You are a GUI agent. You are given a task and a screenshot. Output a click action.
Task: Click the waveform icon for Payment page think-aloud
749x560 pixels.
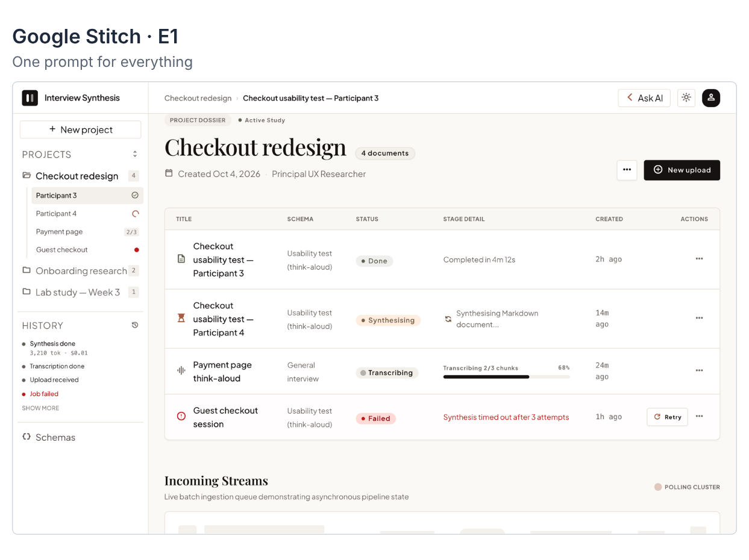point(181,370)
